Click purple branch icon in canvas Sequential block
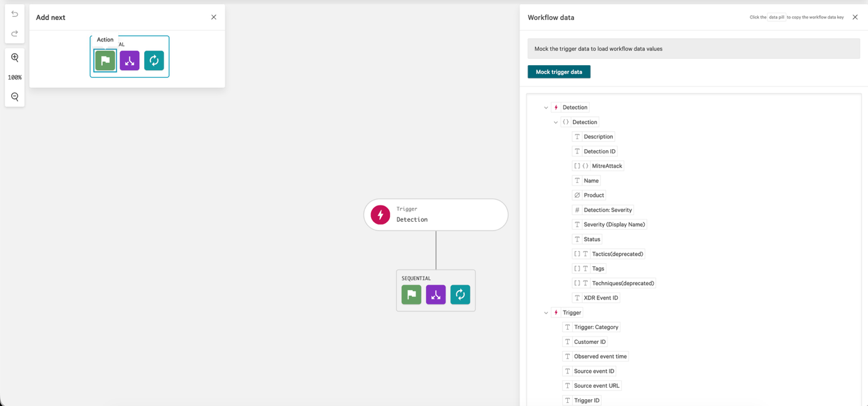Viewport: 868px width, 406px height. [436, 294]
